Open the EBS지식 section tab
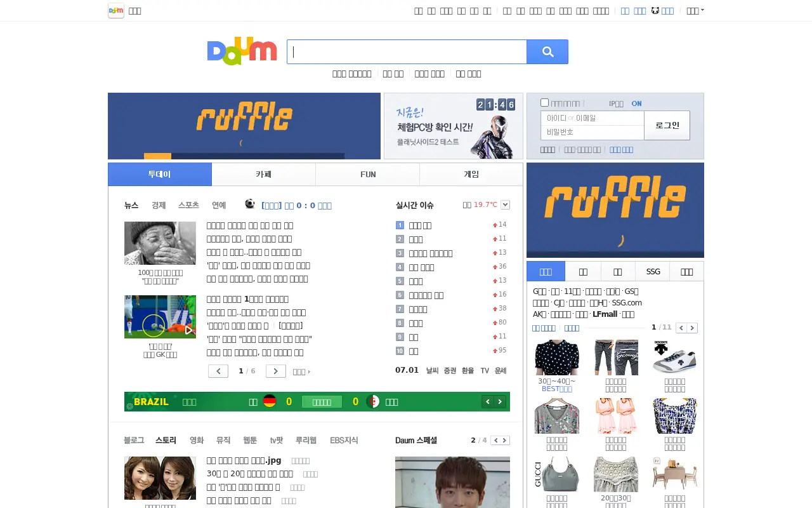The width and height of the screenshot is (812, 508). 344,440
